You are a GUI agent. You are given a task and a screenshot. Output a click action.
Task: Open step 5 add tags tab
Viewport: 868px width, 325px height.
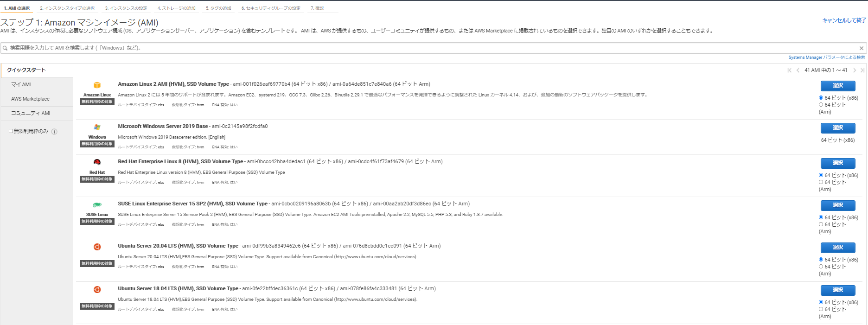218,8
